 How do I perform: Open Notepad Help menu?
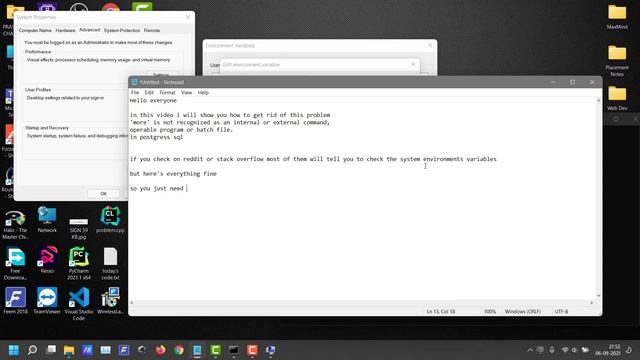coord(203,93)
